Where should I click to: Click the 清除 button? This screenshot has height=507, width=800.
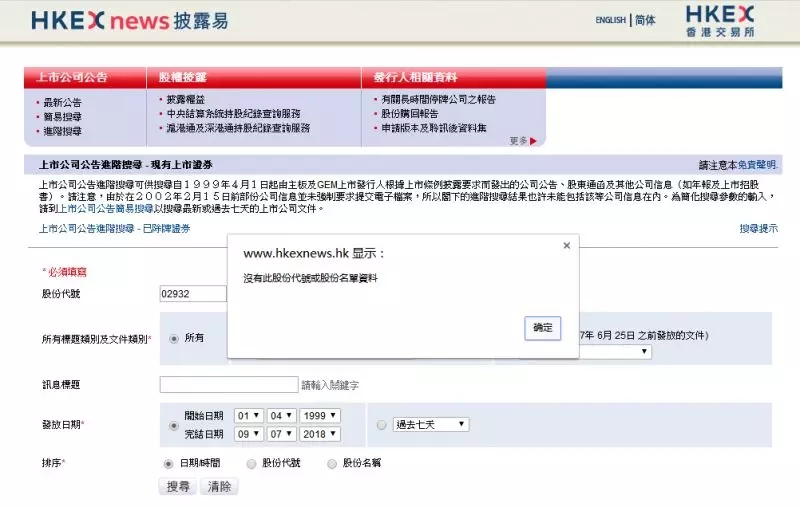[219, 487]
